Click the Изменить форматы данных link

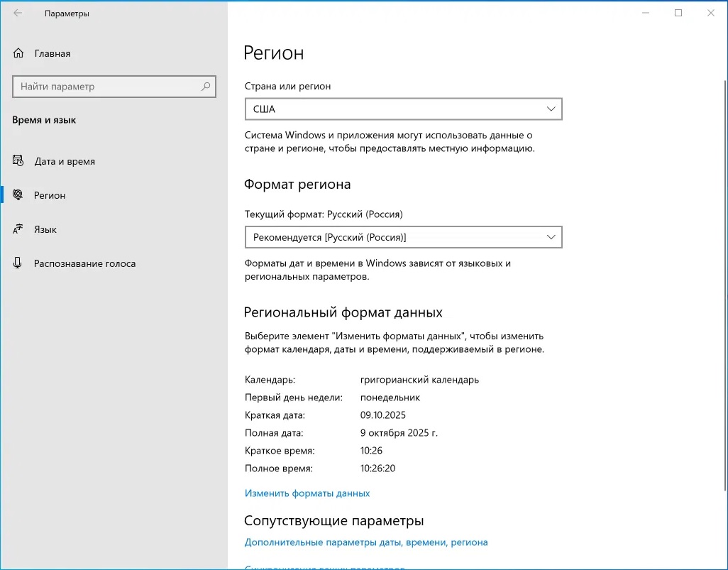(x=307, y=493)
